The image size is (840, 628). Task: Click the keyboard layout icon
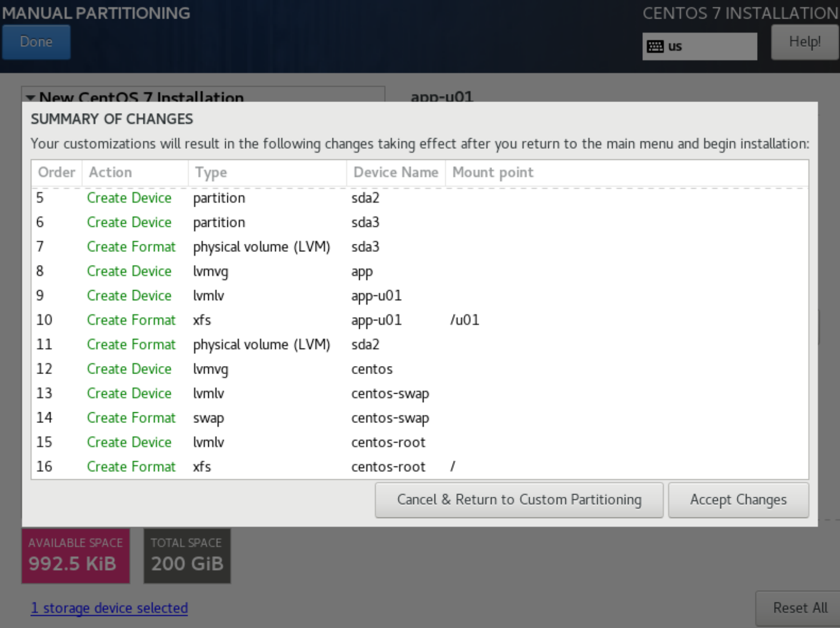(x=655, y=47)
